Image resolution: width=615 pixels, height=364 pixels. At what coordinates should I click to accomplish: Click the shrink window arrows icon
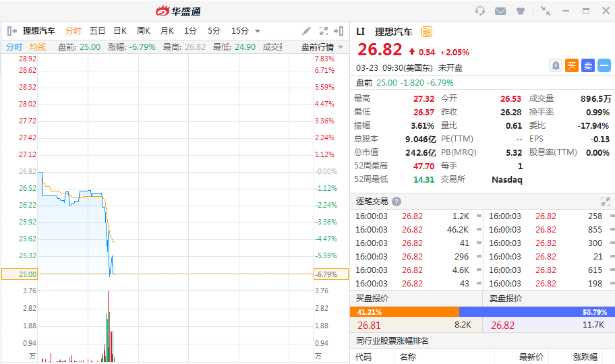[545, 11]
